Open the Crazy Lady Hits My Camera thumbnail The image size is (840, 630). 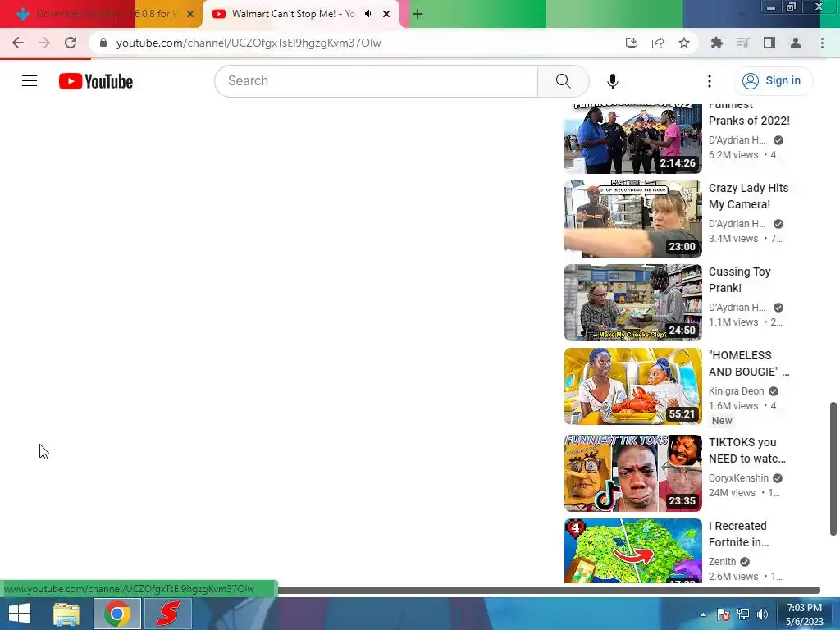tap(632, 218)
